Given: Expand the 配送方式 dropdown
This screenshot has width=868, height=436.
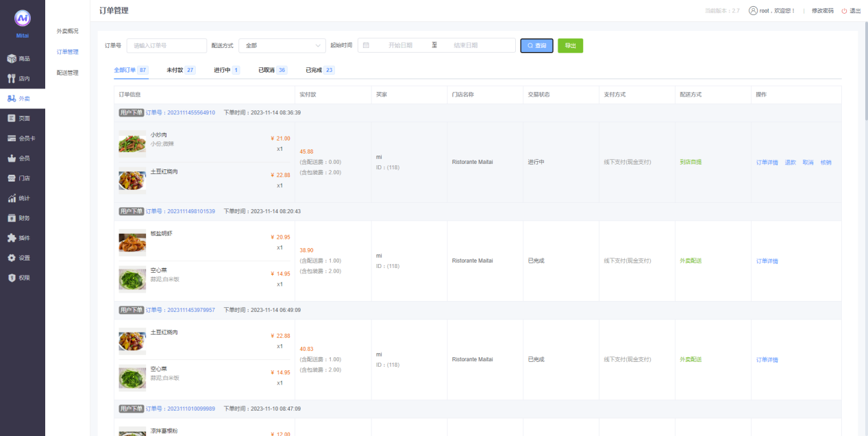Looking at the screenshot, I should [x=282, y=45].
